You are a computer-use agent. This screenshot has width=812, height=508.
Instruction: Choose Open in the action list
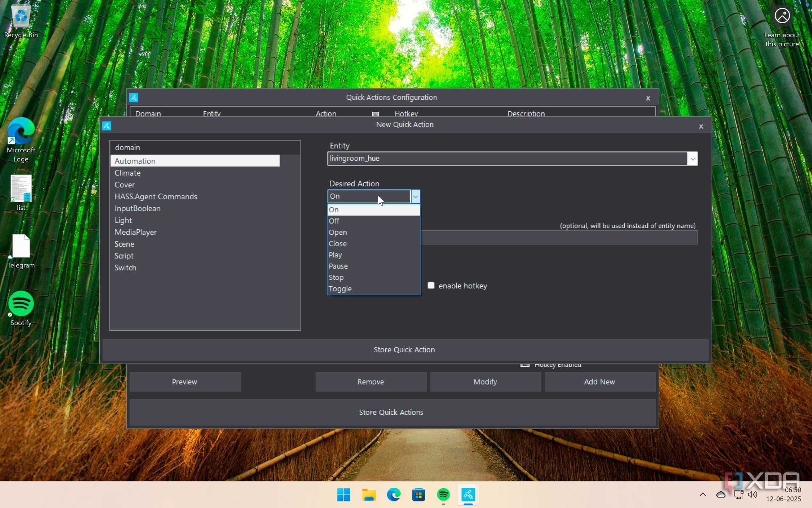[373, 232]
